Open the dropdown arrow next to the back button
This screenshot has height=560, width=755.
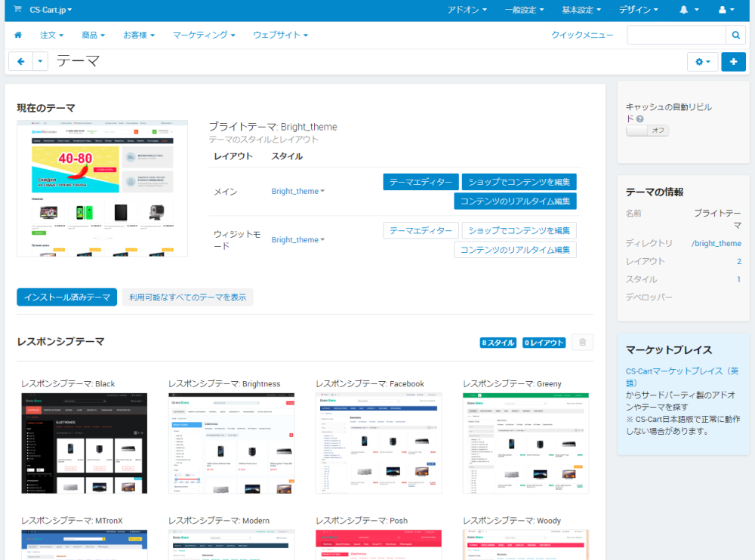pos(40,61)
